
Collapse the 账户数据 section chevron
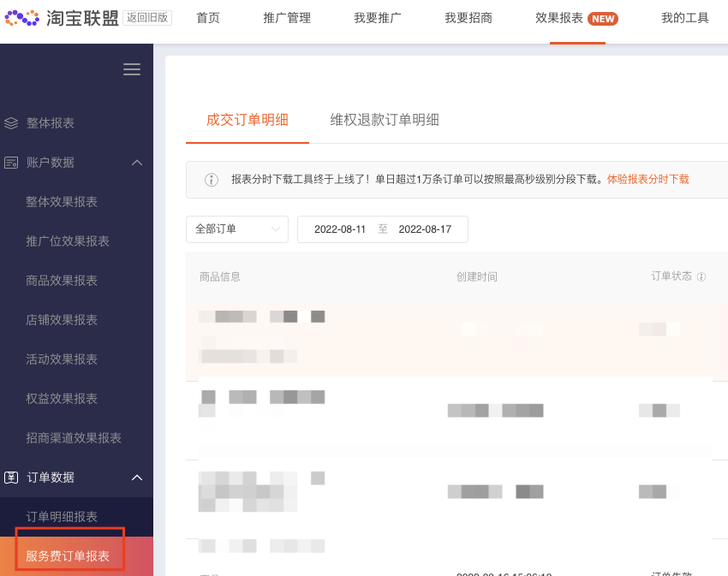pos(137,163)
